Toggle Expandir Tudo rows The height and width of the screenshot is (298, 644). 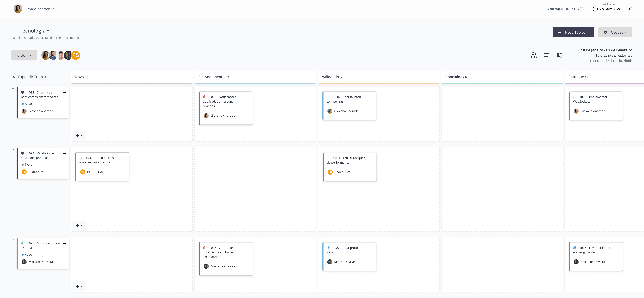[30, 77]
